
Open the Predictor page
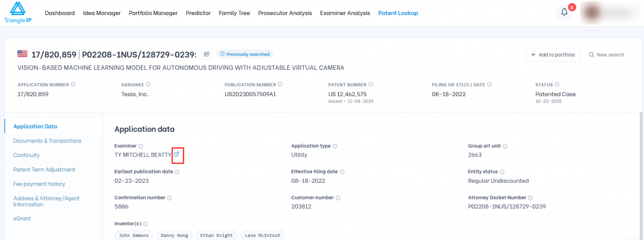click(198, 13)
